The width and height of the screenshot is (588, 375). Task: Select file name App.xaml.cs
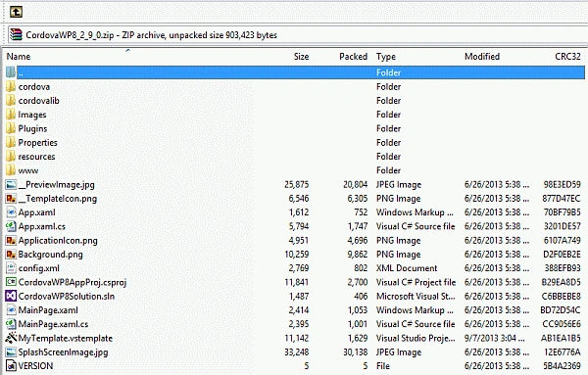(x=41, y=226)
